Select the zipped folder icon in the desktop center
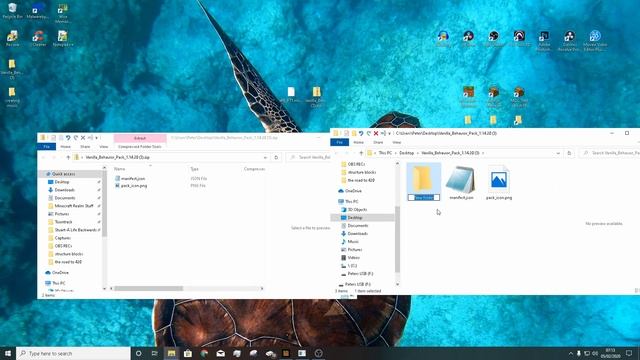This screenshot has height=360, width=640. point(316,96)
